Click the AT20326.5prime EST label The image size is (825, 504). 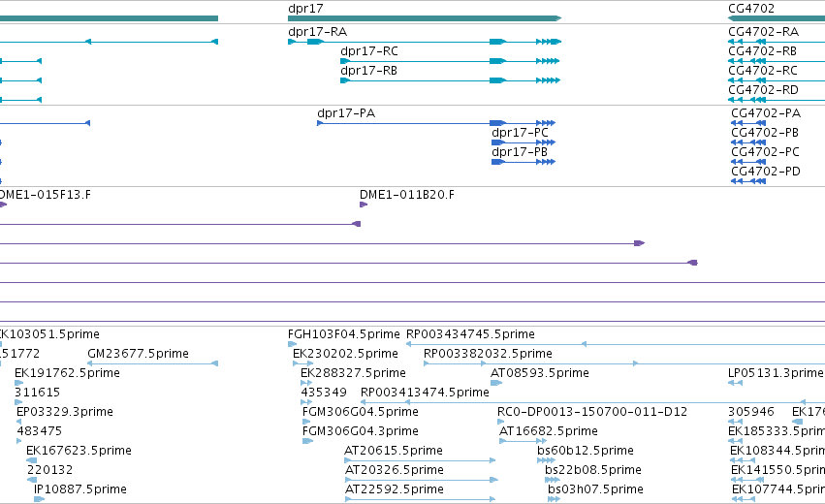point(395,470)
